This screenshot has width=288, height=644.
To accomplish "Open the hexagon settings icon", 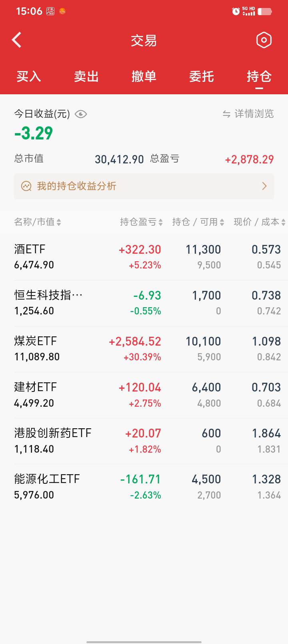I will click(x=264, y=40).
